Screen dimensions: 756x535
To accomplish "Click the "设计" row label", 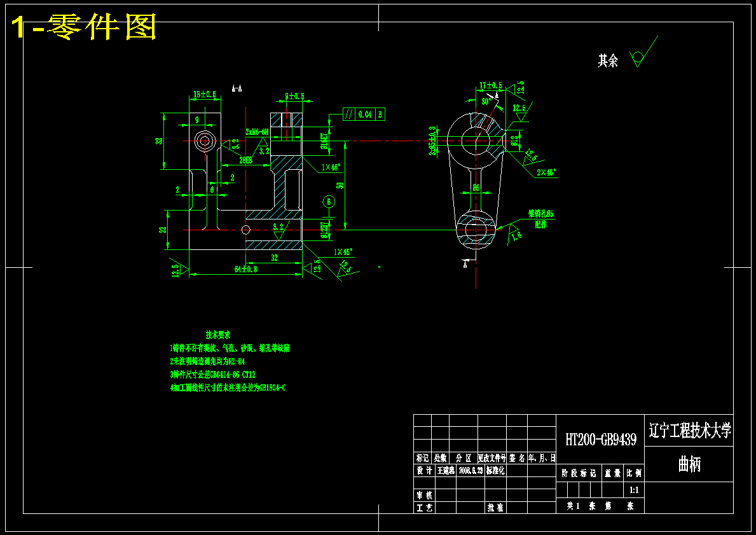I will [424, 470].
